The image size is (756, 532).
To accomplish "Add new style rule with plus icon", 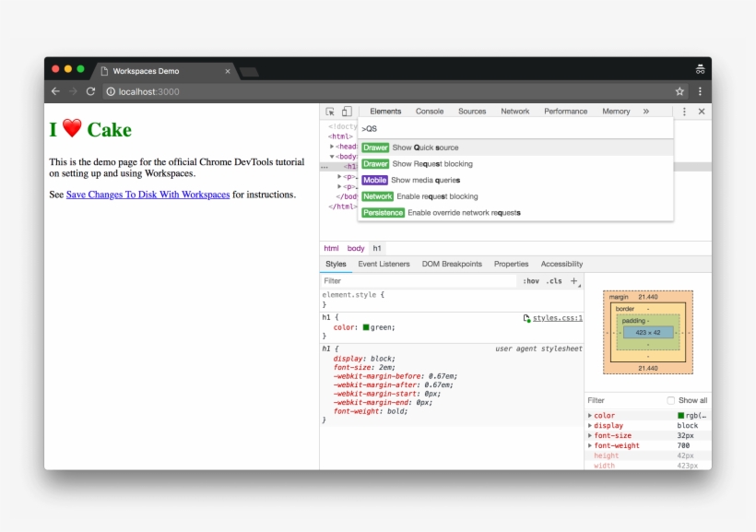I will pyautogui.click(x=573, y=280).
